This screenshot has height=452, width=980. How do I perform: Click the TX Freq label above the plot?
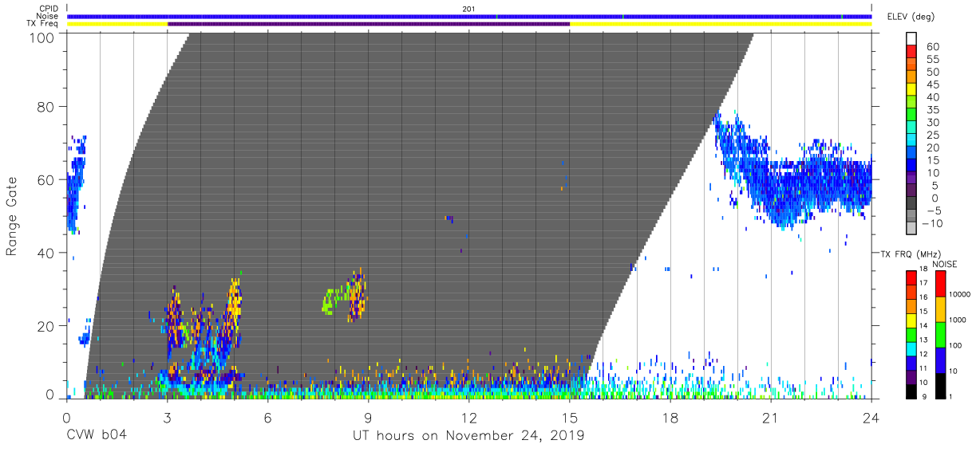coord(44,24)
